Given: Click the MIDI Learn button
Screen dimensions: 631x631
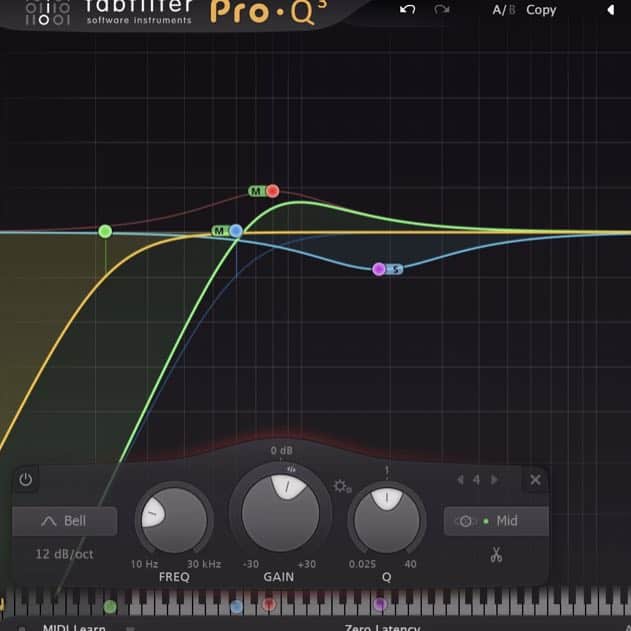Looking at the screenshot, I should (x=74, y=627).
